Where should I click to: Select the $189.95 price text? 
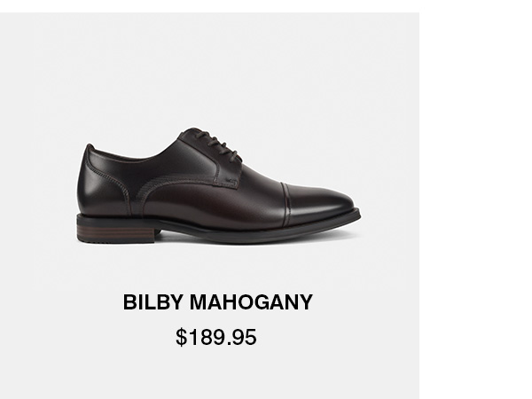tap(216, 337)
